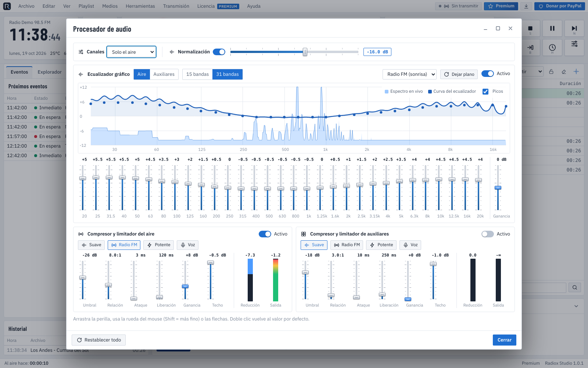Screen dimensions: 588x368
Task: Click the Cerrar button
Action: tap(504, 340)
